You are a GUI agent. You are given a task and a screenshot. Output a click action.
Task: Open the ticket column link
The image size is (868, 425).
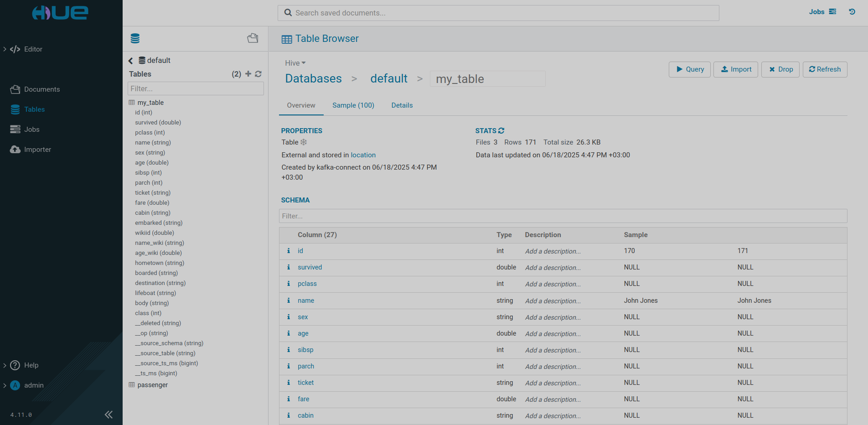pos(305,383)
